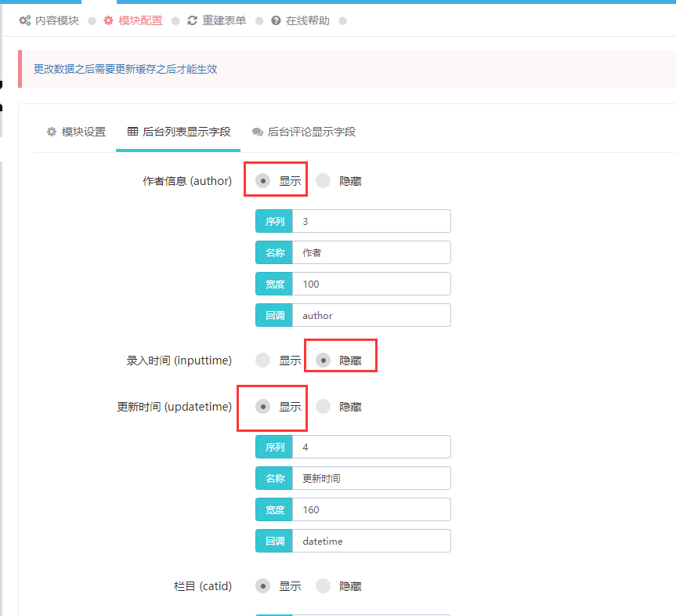Click the 名称 field containing 更新时间
This screenshot has height=616, width=676.
pyautogui.click(x=371, y=479)
